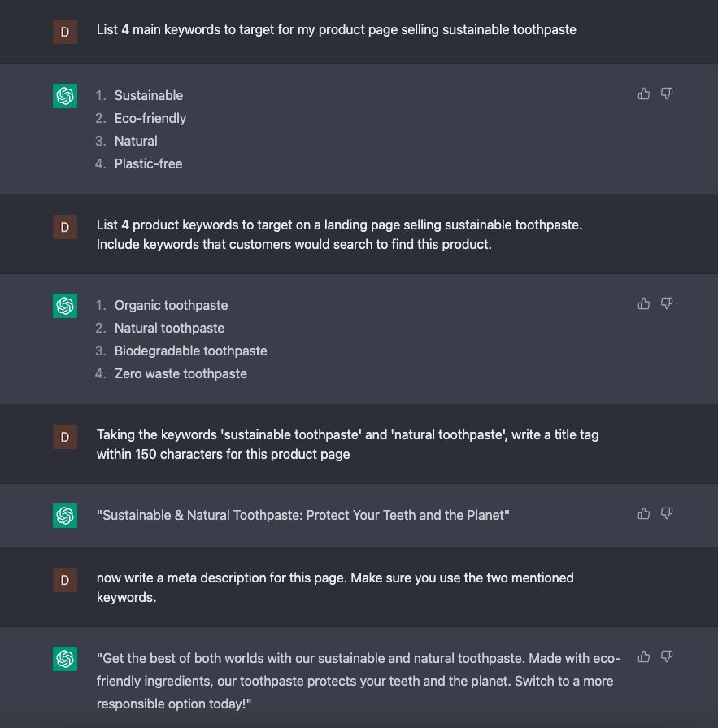Click the 'Organic toothpaste' list entry
This screenshot has width=718, height=728.
[x=171, y=305]
